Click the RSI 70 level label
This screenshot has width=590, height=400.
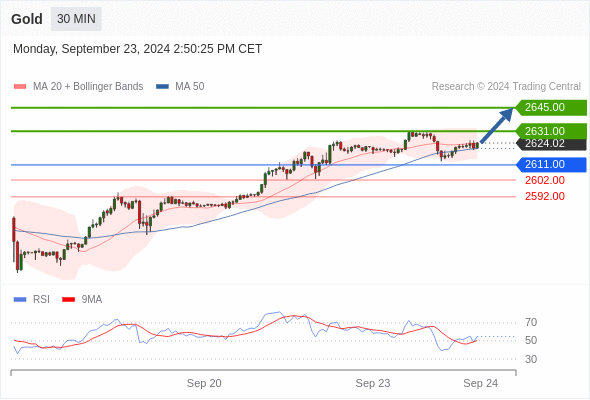click(531, 322)
